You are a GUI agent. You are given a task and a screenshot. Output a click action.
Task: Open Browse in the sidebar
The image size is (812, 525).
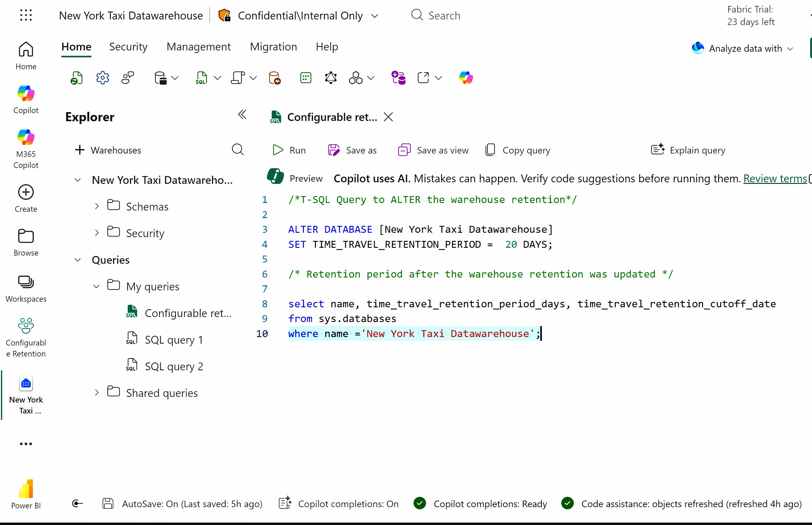coord(26,243)
